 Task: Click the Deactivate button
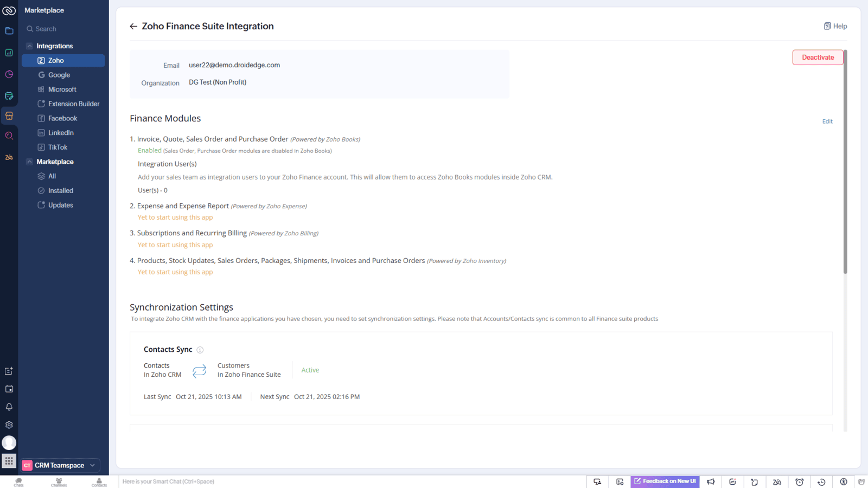(x=818, y=57)
